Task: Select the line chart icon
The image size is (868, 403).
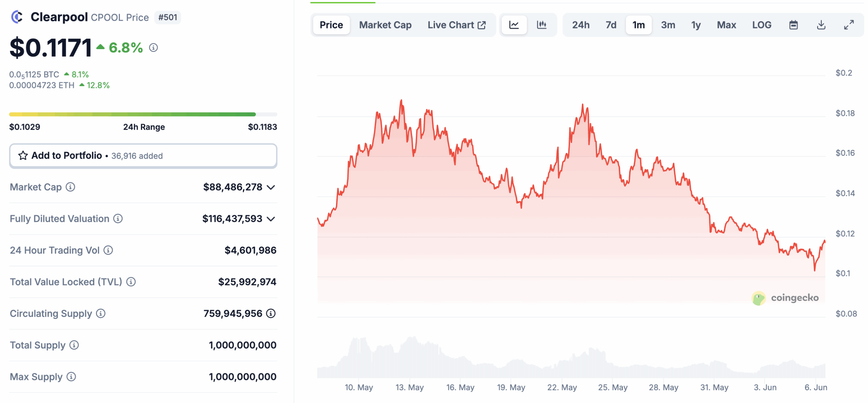Action: click(514, 25)
